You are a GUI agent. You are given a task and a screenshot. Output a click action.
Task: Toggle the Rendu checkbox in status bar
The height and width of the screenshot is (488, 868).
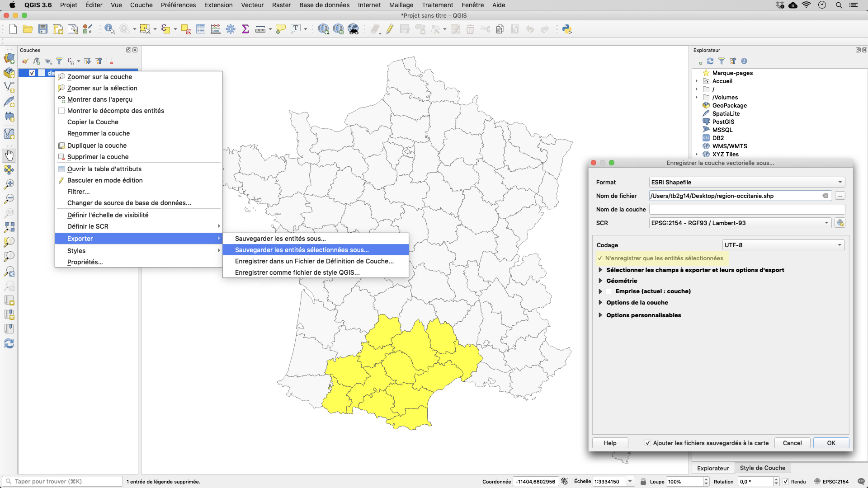[786, 482]
